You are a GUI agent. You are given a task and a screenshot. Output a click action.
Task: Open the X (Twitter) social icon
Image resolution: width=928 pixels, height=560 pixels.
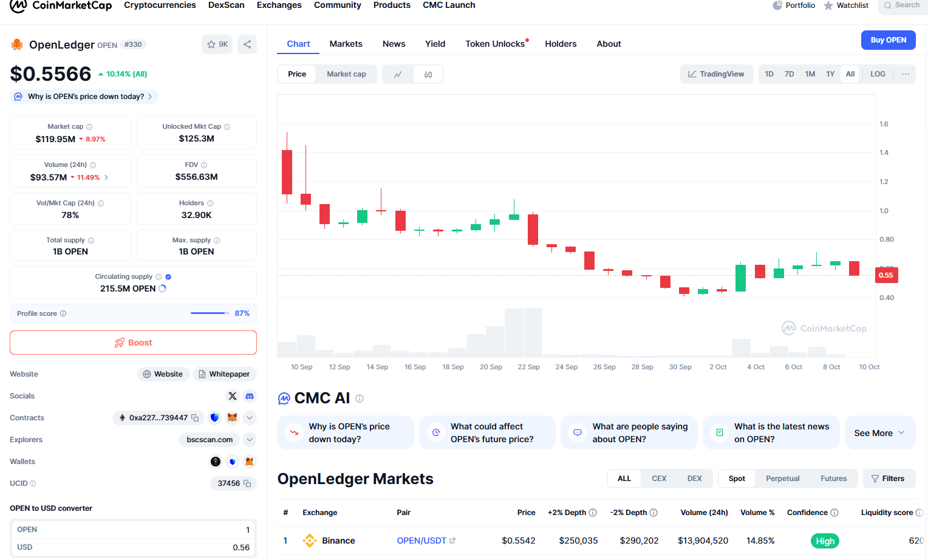pos(233,396)
